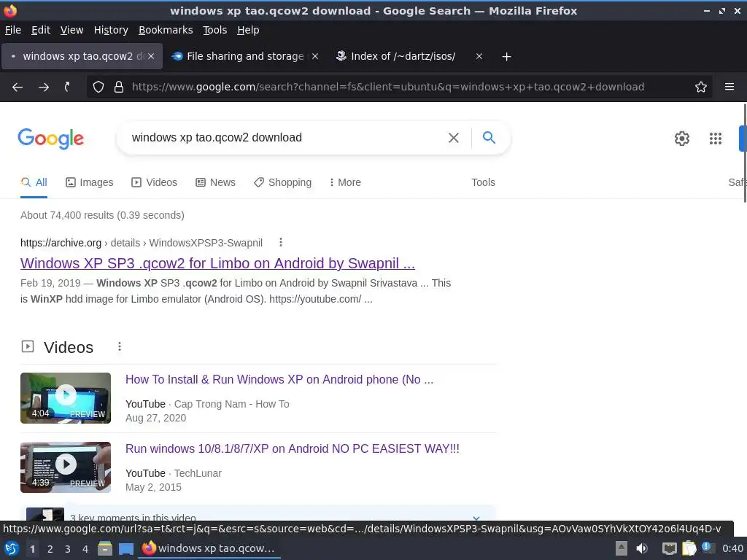747x560 pixels.
Task: Select the All results tab
Action: coord(34,182)
